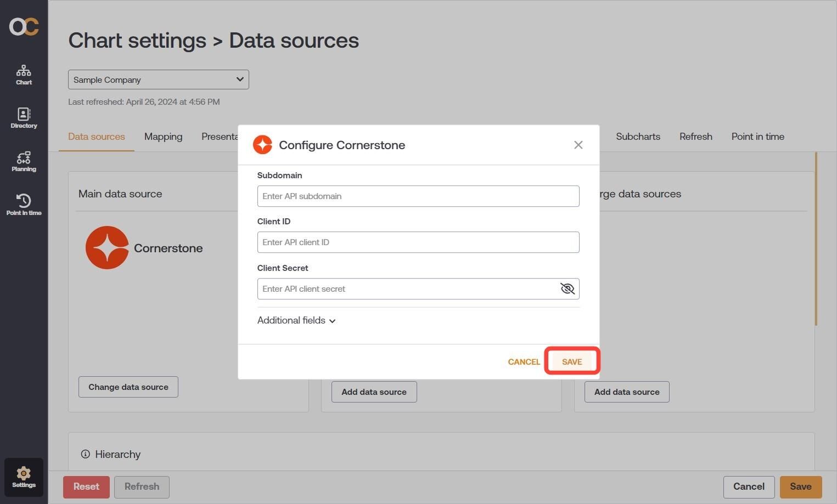Image resolution: width=837 pixels, height=504 pixels.
Task: Focus the Subdomain input field
Action: [418, 196]
